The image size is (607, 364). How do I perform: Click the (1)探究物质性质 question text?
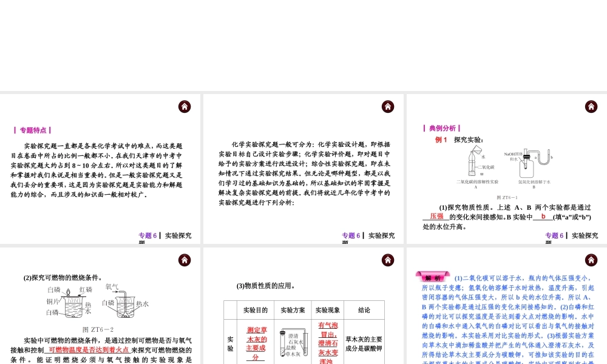507,217
